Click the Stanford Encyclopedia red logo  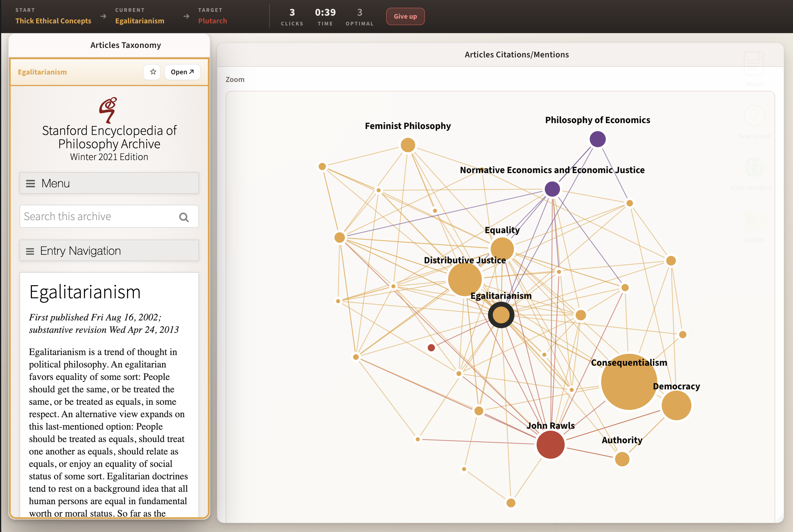pyautogui.click(x=108, y=110)
